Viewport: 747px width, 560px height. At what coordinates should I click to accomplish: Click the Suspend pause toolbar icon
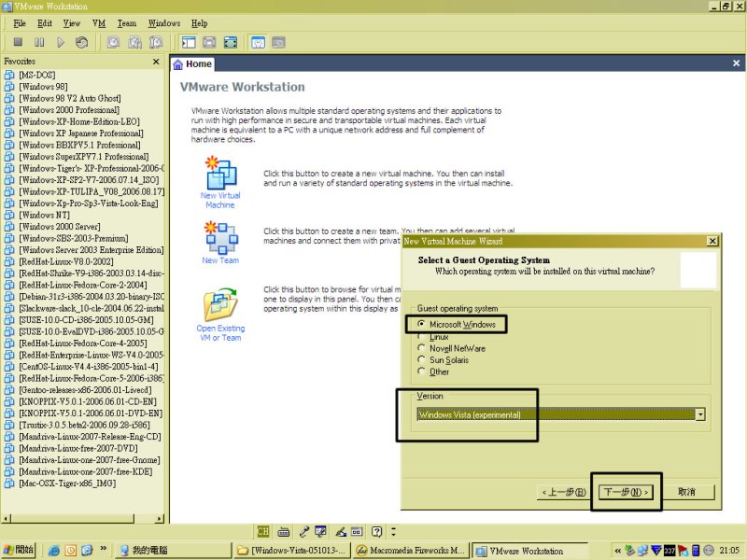pos(39,42)
